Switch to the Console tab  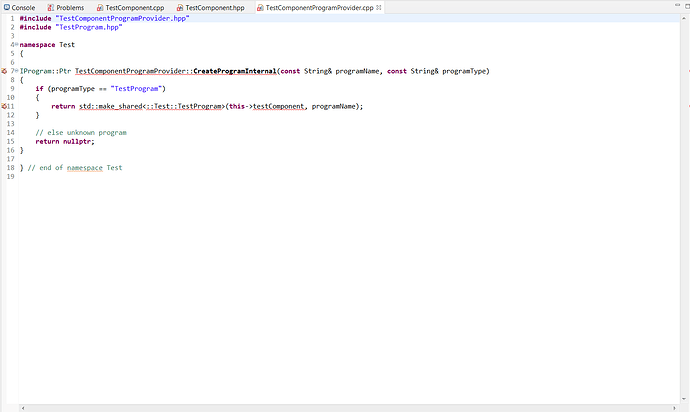point(19,7)
